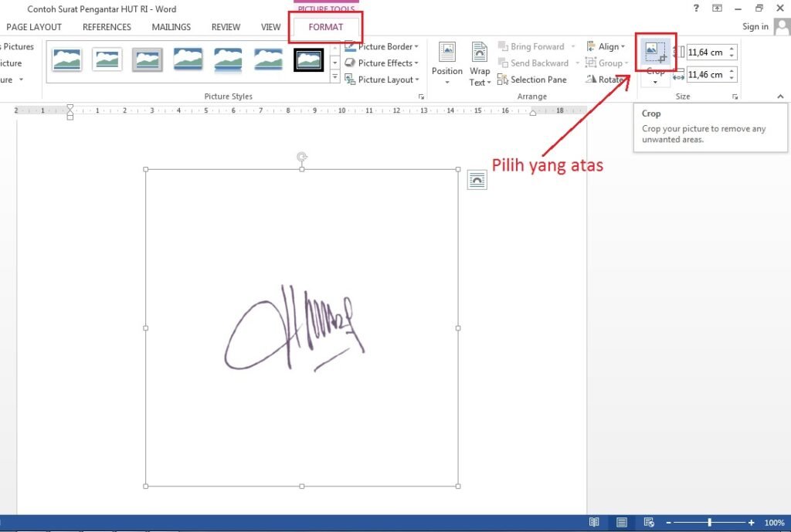The height and width of the screenshot is (532, 791).
Task: Open the MAILINGS ribbon tab
Action: pos(171,27)
